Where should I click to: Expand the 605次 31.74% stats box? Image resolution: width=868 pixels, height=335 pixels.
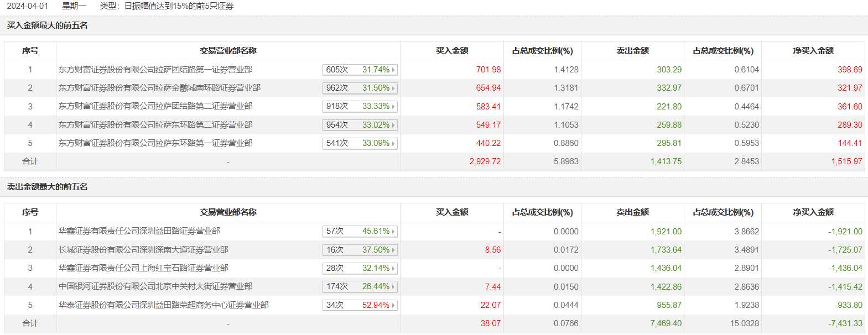(x=360, y=70)
